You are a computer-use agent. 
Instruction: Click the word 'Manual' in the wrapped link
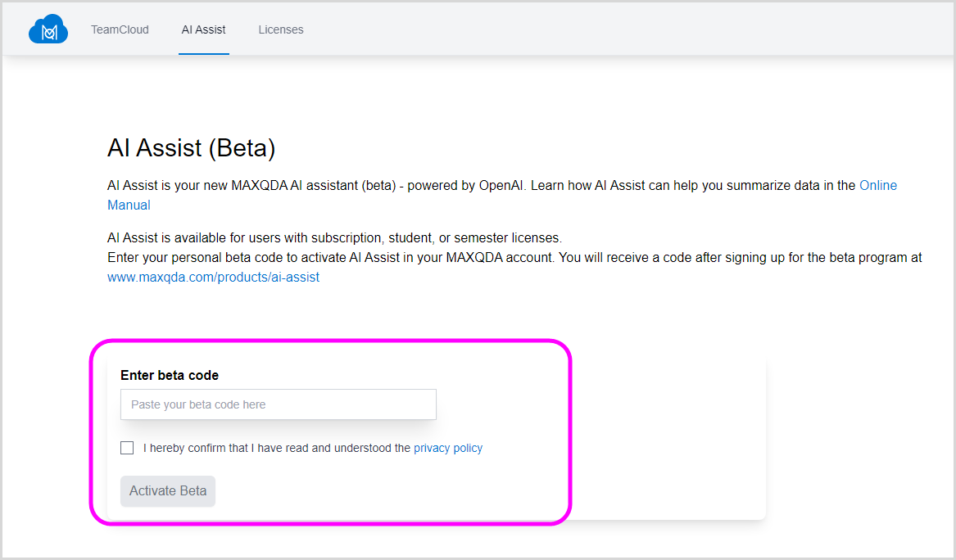[x=129, y=205]
